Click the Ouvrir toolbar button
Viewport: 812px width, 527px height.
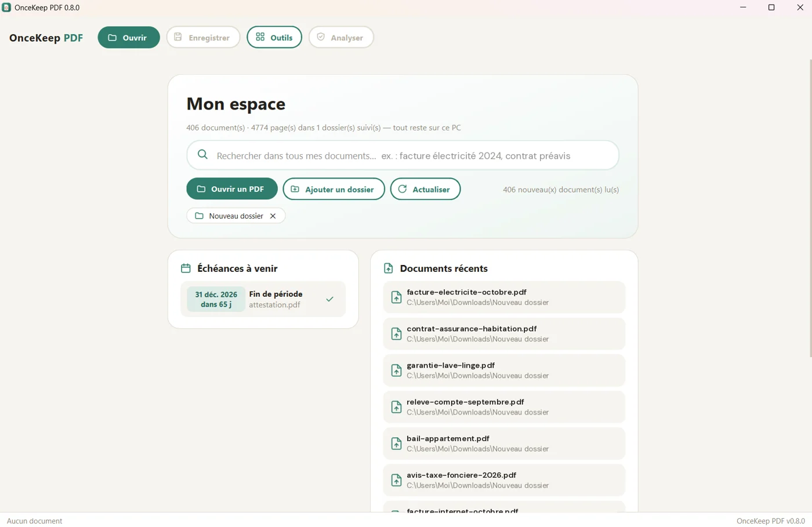(x=129, y=38)
